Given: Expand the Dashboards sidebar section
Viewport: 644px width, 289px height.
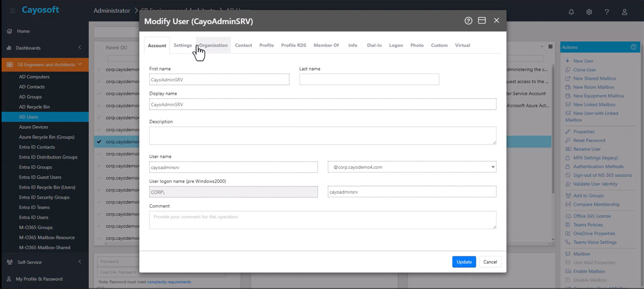Looking at the screenshot, I should pos(79,47).
